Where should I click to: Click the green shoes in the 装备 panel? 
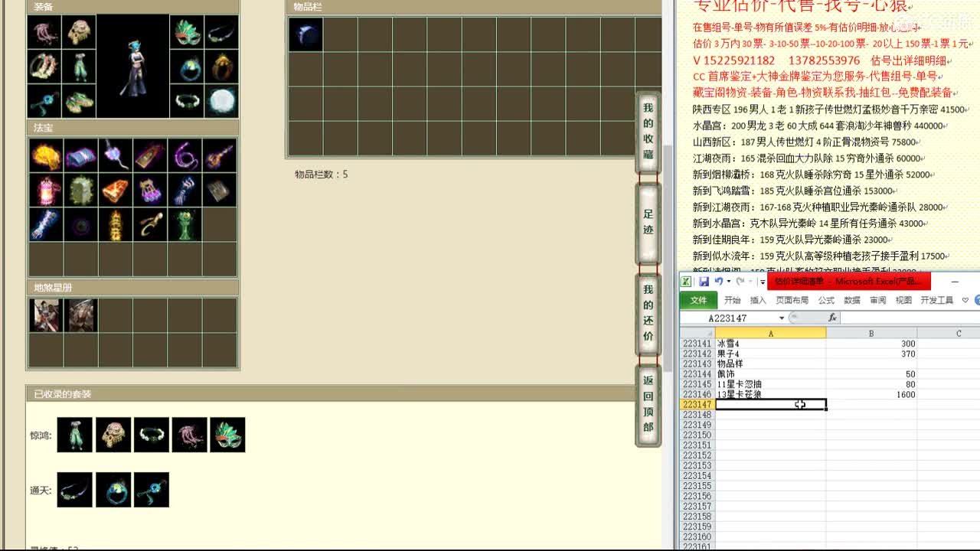[x=78, y=101]
